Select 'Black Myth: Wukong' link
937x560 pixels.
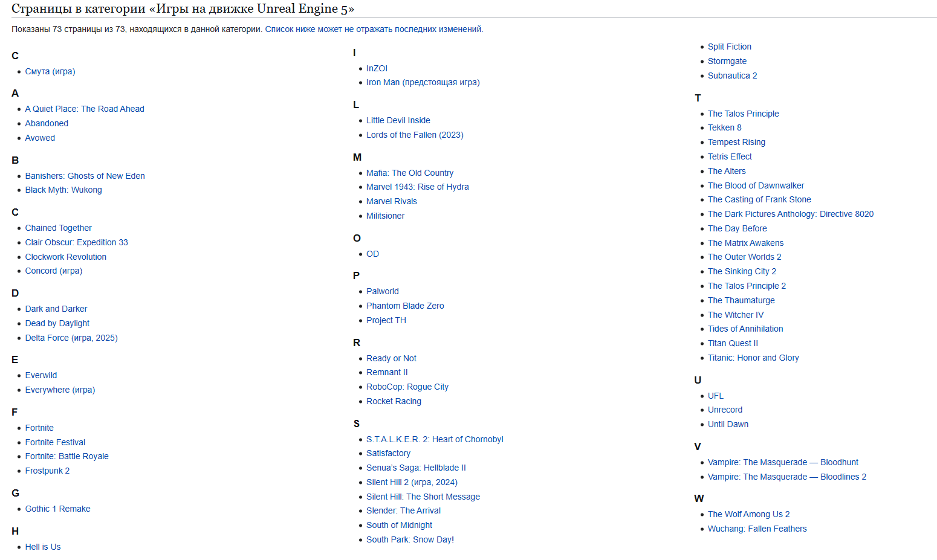point(63,190)
